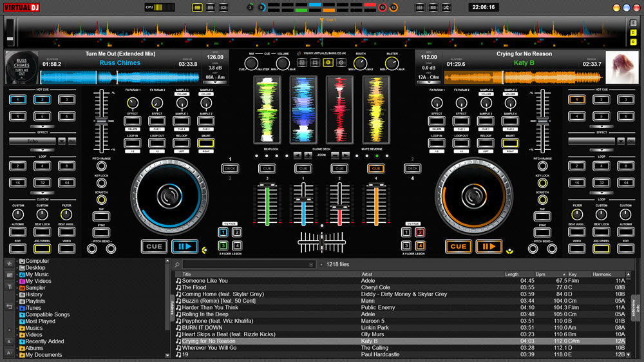Click the video view icon in mixer top
The image size is (644, 362).
point(315,62)
